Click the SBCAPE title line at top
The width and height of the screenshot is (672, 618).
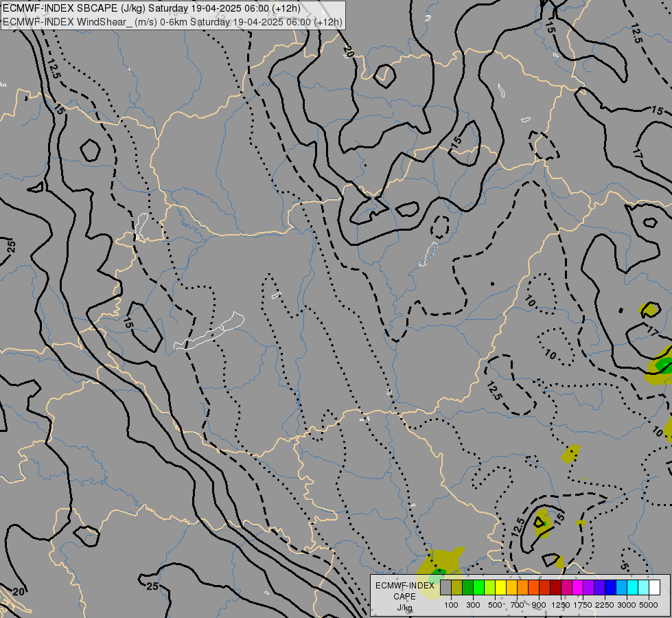[152, 8]
